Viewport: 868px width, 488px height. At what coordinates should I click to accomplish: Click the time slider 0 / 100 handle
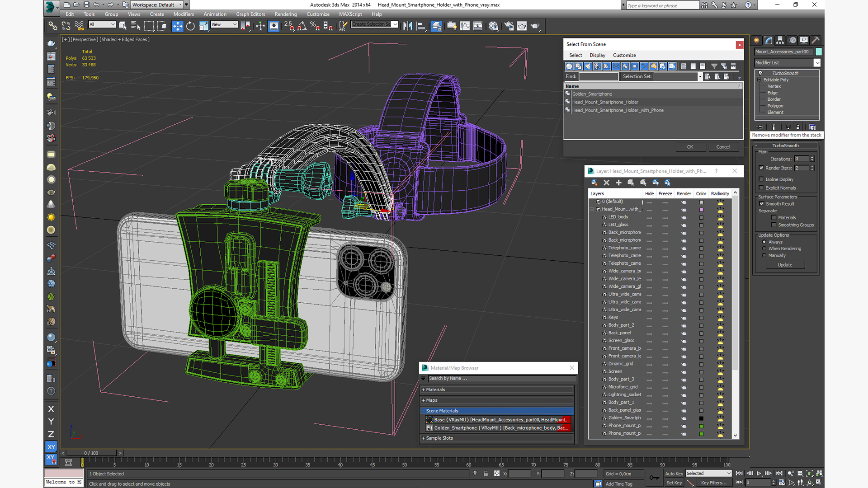click(91, 453)
